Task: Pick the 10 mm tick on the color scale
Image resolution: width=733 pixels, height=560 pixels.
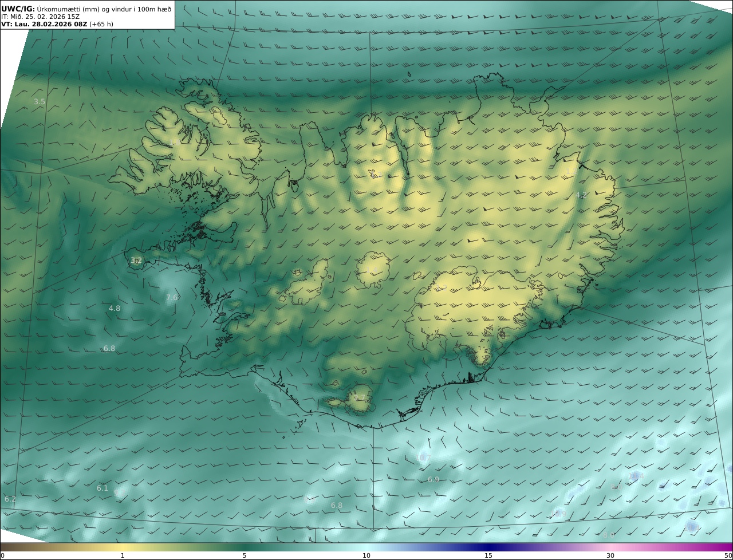Action: pos(366,555)
